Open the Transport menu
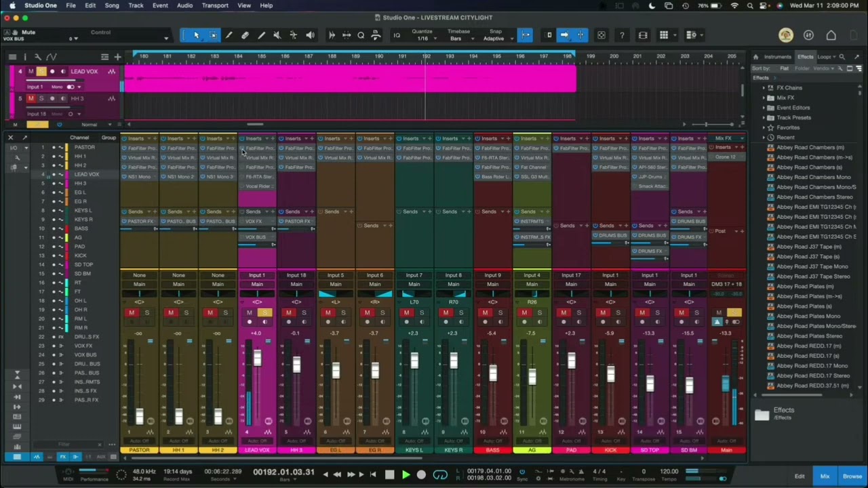 click(215, 5)
